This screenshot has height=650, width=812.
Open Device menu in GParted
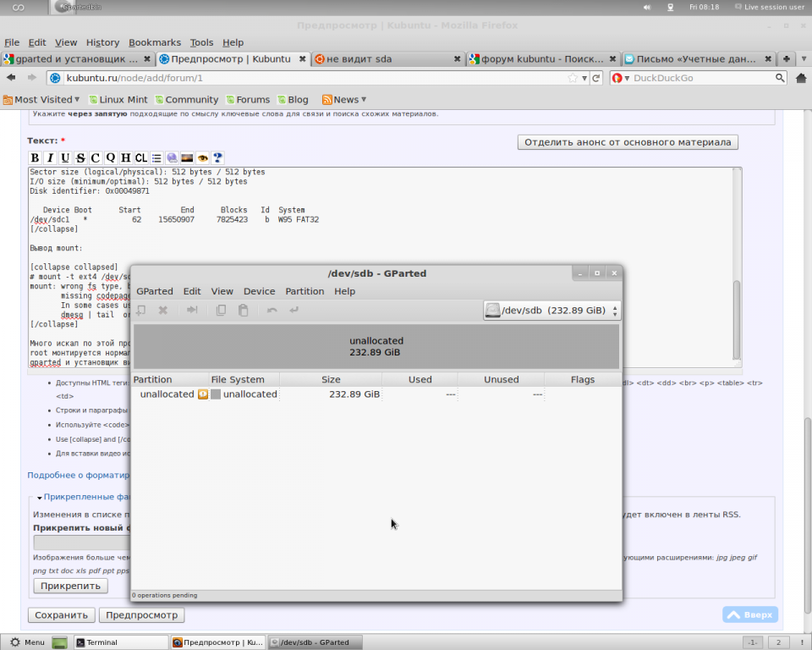tap(259, 291)
